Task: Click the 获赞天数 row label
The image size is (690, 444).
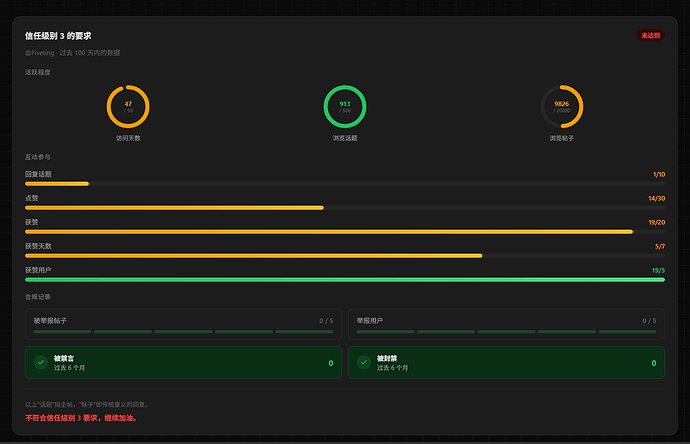Action: tap(38, 246)
